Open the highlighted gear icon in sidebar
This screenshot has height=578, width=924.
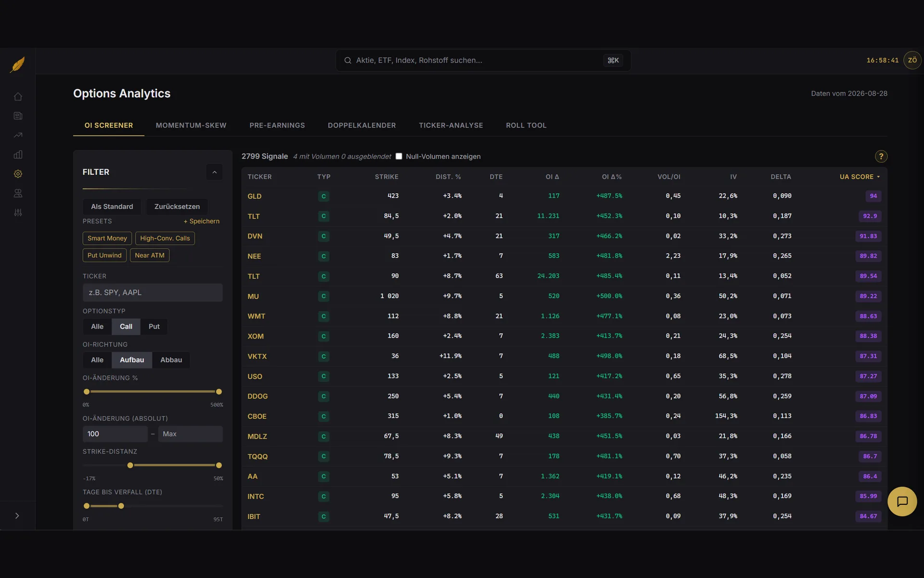[x=18, y=174]
